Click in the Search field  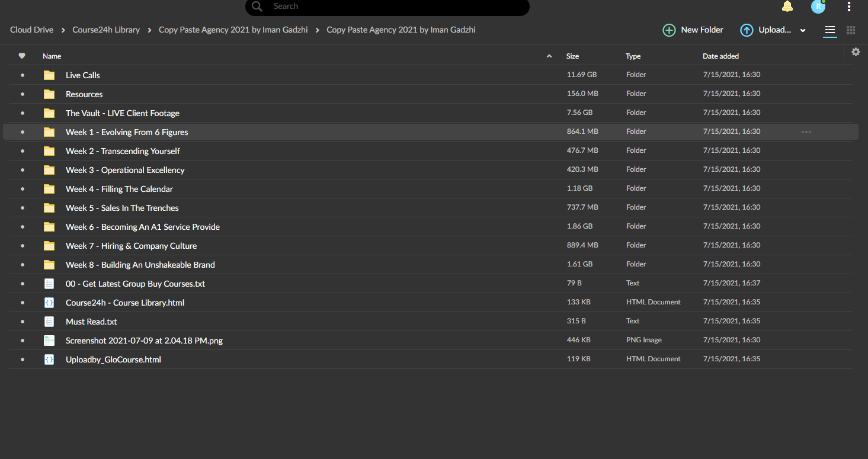pyautogui.click(x=387, y=7)
